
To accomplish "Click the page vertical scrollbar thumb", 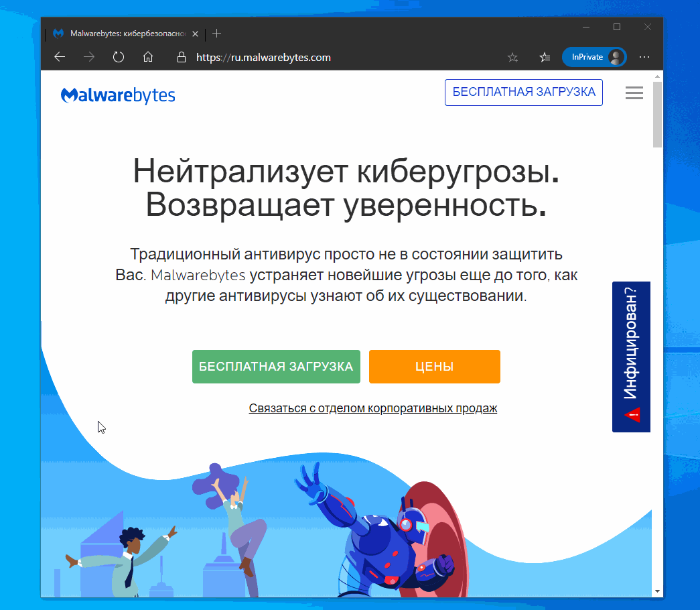I will pyautogui.click(x=657, y=115).
